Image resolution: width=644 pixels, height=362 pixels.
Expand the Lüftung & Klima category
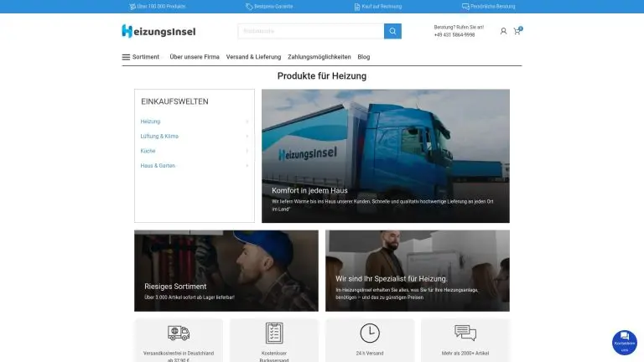pyautogui.click(x=247, y=136)
